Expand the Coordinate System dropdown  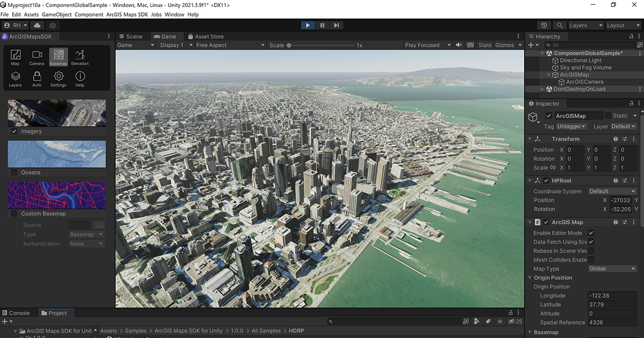611,191
